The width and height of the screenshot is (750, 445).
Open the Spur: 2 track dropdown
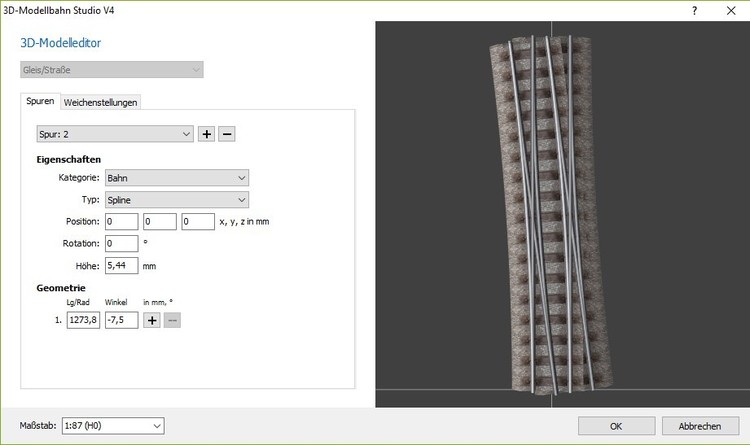coord(115,134)
